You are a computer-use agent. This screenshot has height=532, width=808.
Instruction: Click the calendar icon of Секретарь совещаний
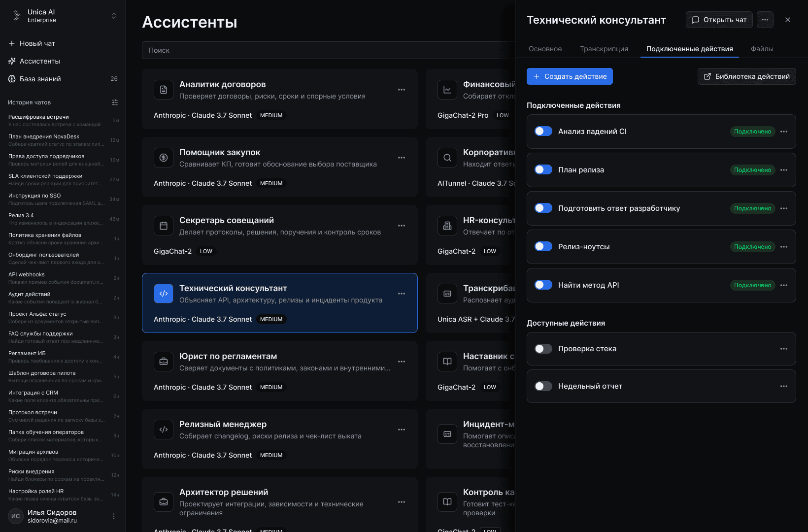pos(164,226)
